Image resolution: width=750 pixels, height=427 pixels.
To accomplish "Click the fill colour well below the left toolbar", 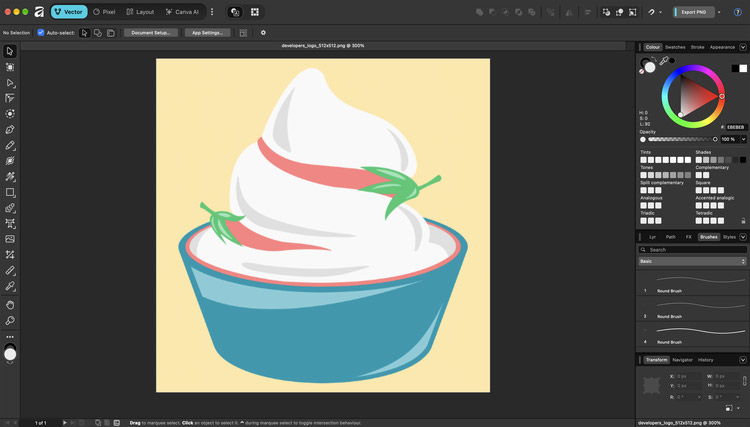I will click(x=10, y=354).
